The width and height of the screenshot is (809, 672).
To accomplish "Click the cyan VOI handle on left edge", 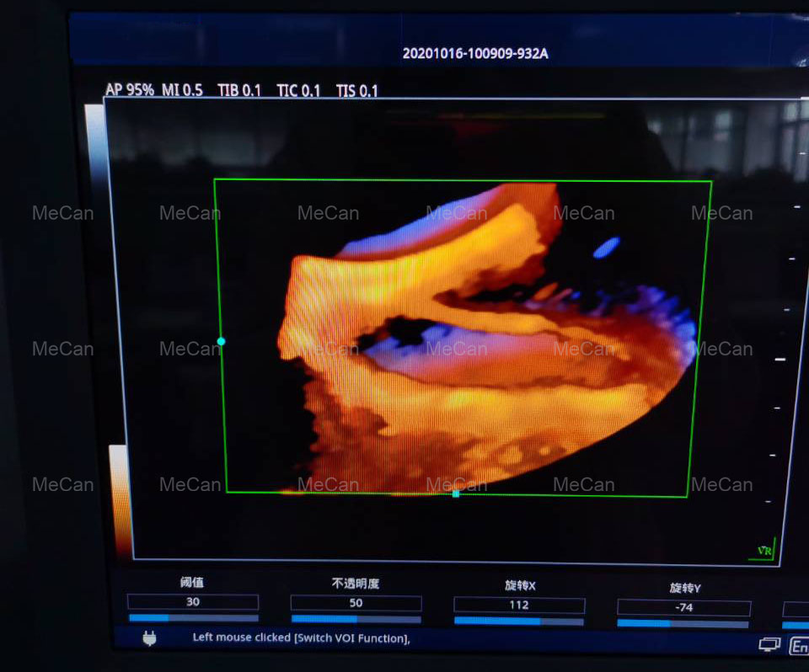I will click(222, 341).
